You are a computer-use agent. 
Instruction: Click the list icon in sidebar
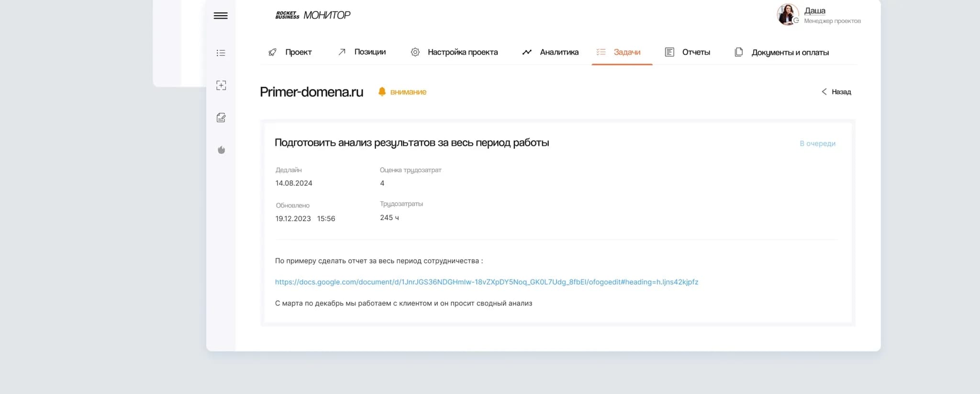click(x=221, y=53)
